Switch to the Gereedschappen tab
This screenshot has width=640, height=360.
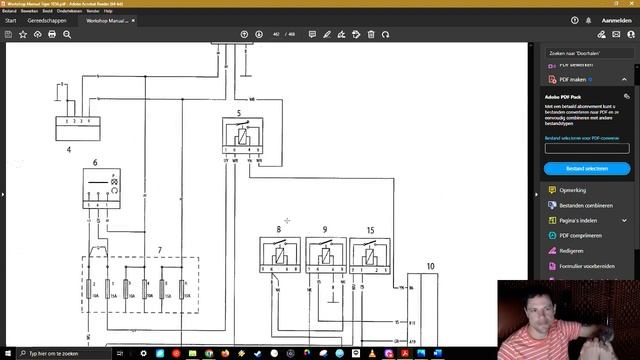pos(47,20)
